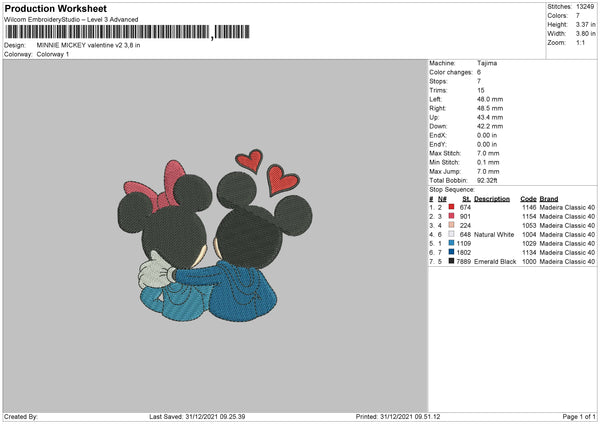
Task: Click the 'Emerald Black' description
Action: (495, 261)
